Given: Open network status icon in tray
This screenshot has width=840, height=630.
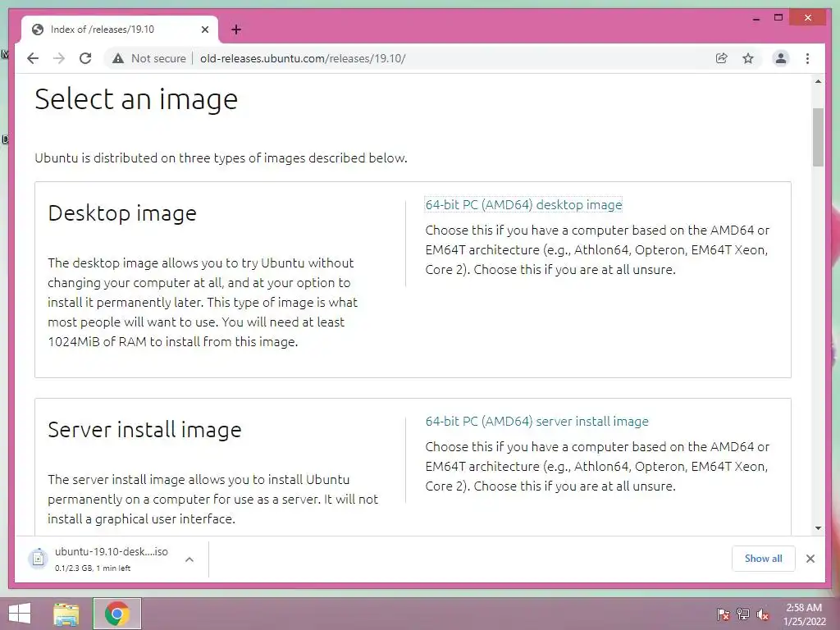Looking at the screenshot, I should [x=742, y=614].
